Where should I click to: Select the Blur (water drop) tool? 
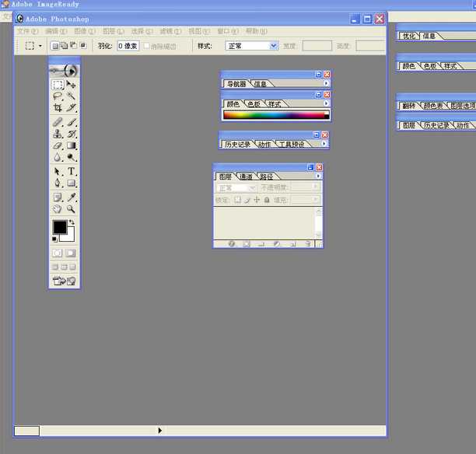point(58,157)
